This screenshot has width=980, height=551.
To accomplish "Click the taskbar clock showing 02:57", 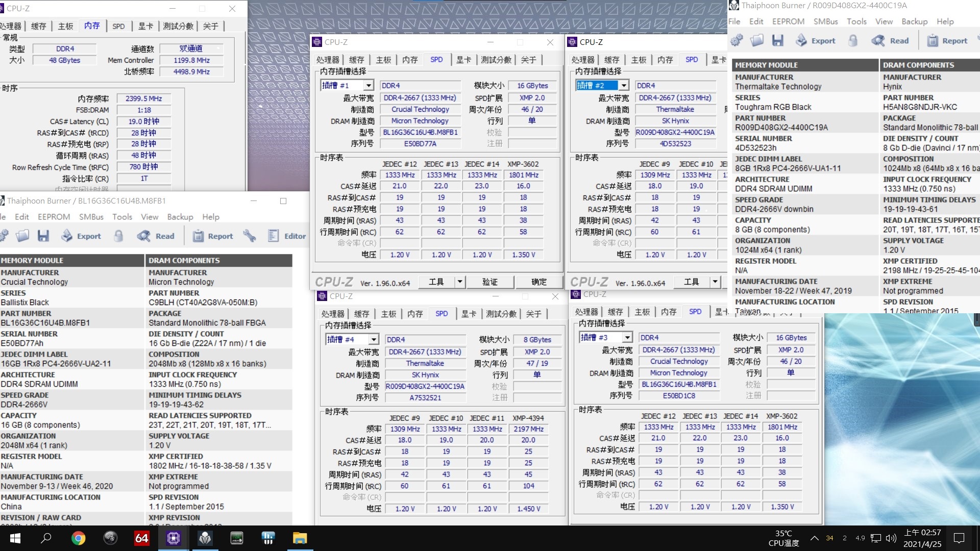I will [x=922, y=538].
